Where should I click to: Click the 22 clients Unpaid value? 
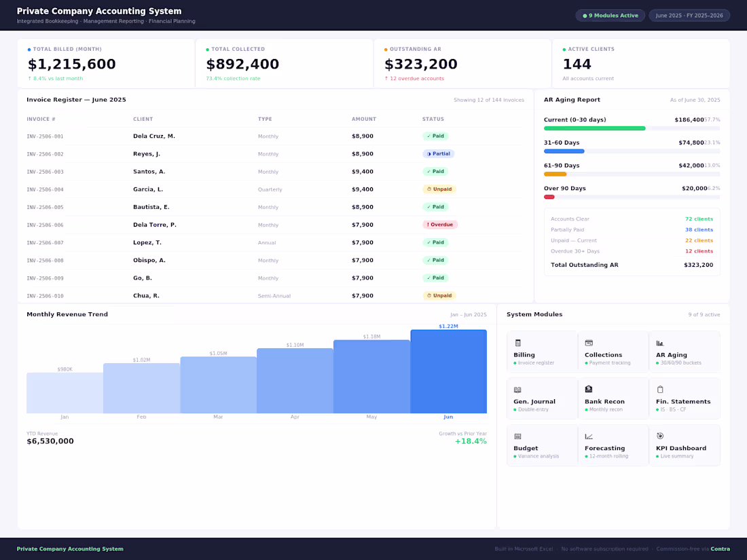click(699, 240)
